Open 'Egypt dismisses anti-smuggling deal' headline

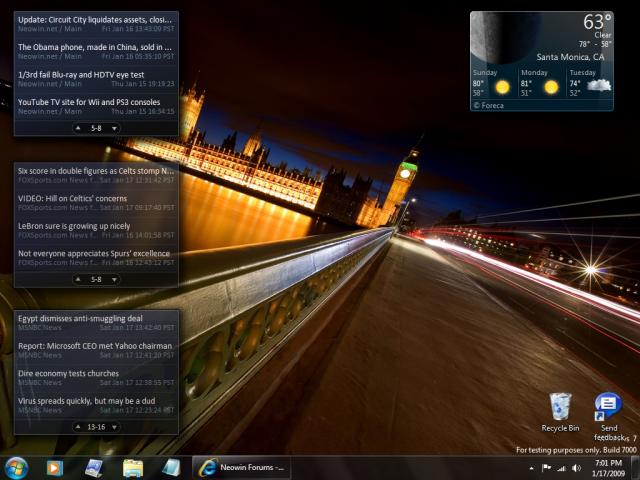click(80, 318)
